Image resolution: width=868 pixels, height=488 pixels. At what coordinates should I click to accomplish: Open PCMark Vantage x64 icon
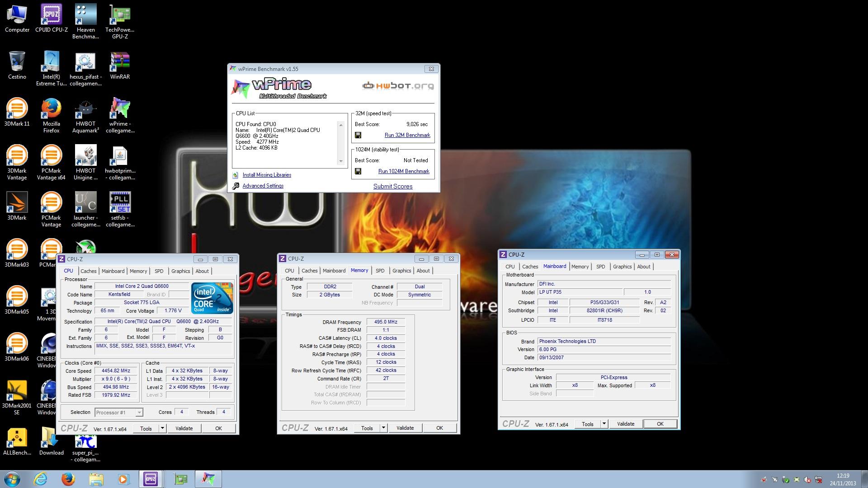[52, 163]
